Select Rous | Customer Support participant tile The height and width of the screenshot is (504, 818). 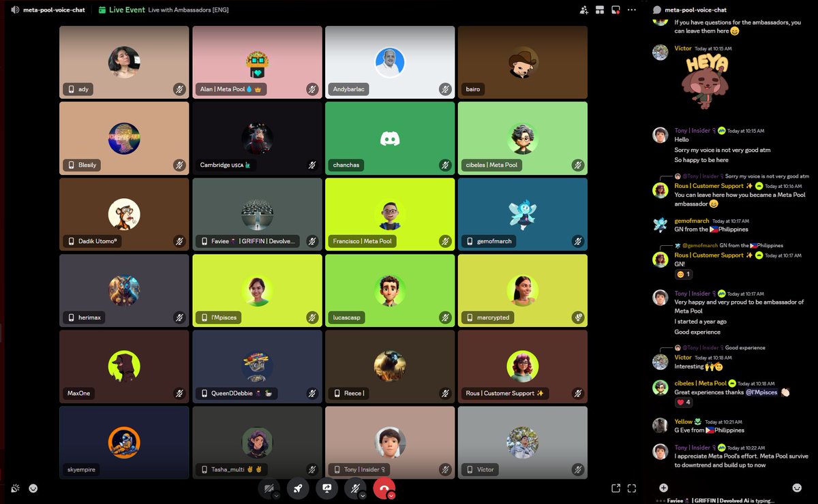tap(522, 366)
